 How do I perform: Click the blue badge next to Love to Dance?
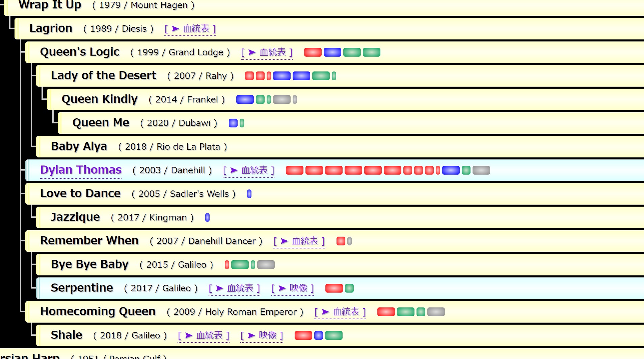[249, 194]
